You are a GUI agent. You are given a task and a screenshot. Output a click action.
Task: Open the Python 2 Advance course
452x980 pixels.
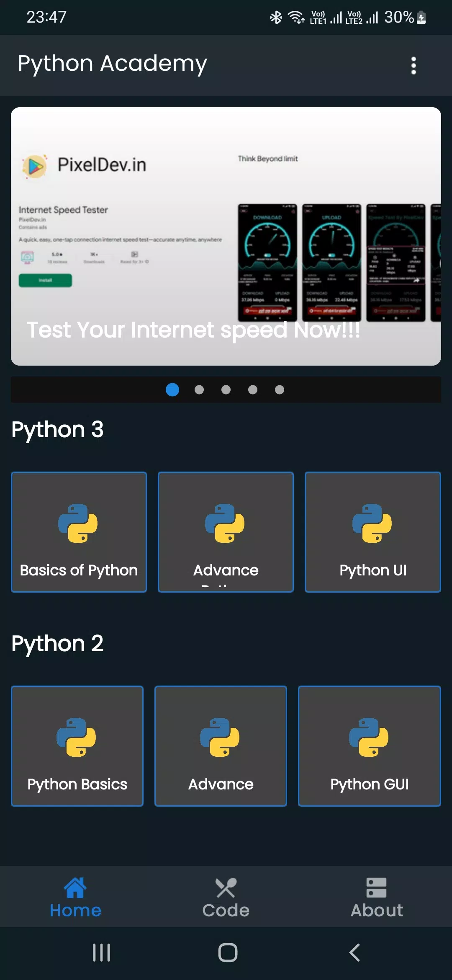tap(221, 746)
